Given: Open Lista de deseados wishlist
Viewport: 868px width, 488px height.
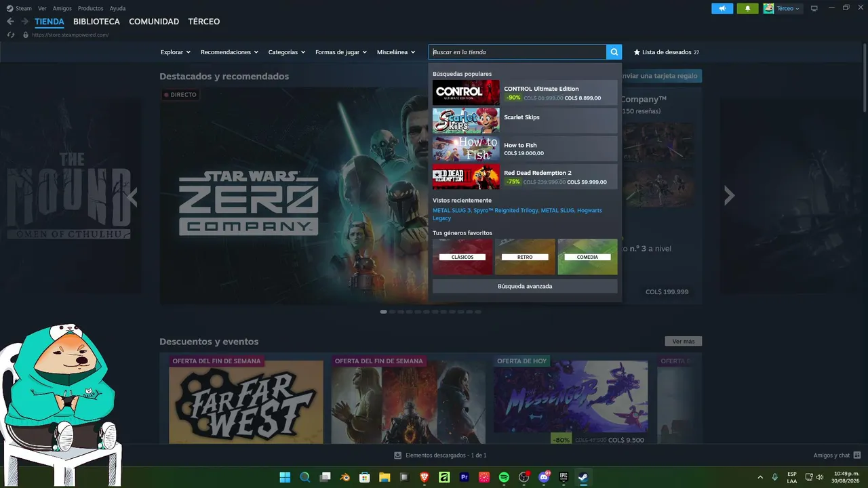Looking at the screenshot, I should [x=666, y=52].
